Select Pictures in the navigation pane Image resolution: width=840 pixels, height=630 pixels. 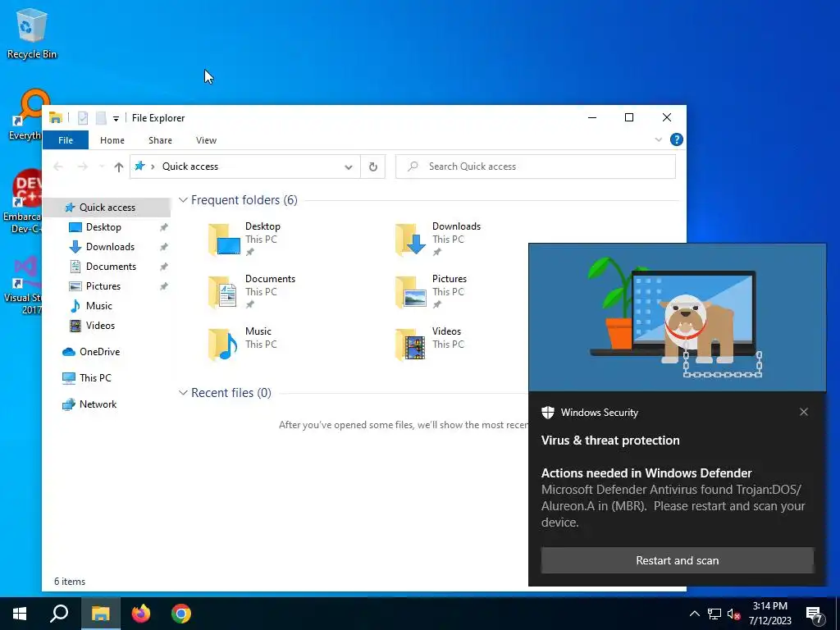(x=103, y=286)
